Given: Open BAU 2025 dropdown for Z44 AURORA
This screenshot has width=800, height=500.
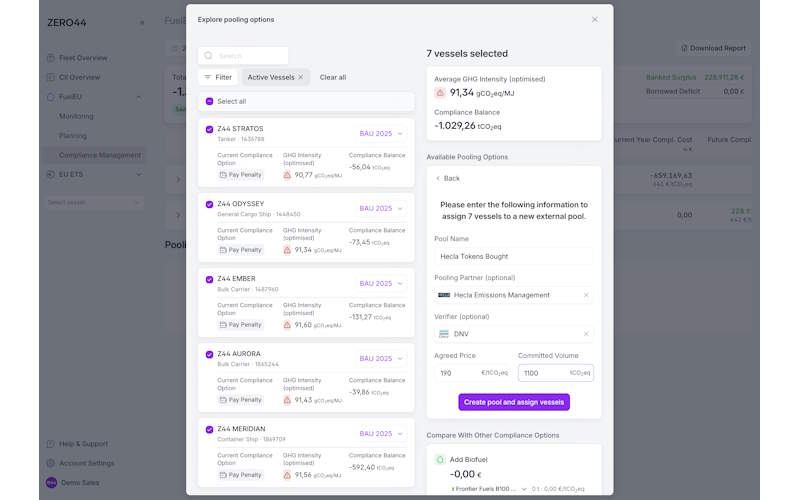Looking at the screenshot, I should [x=381, y=358].
